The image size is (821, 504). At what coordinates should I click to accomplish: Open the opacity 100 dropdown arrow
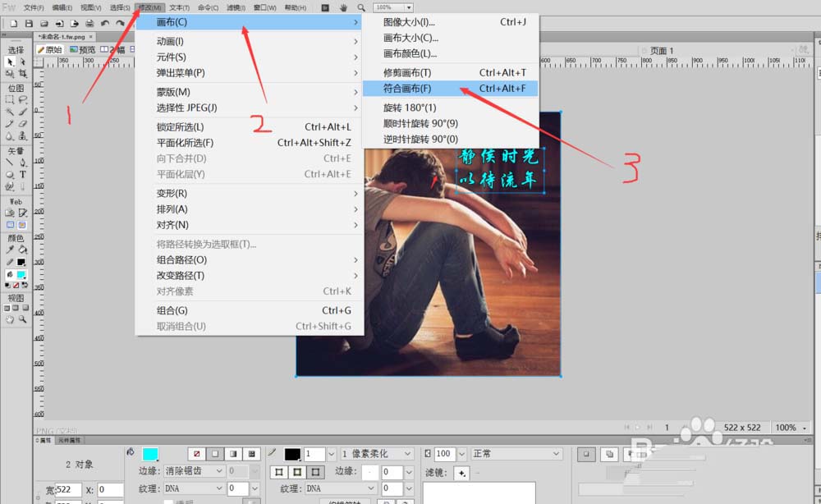[x=461, y=454]
